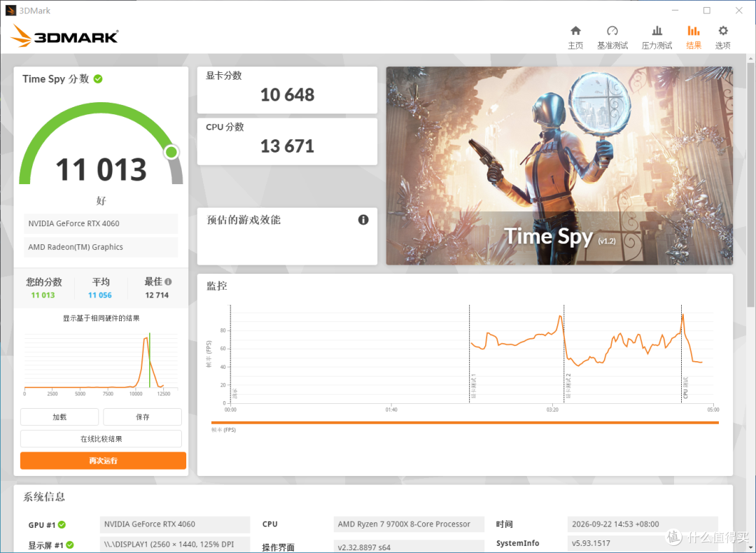Minimize the 3DMark window
The image size is (756, 553).
(675, 10)
